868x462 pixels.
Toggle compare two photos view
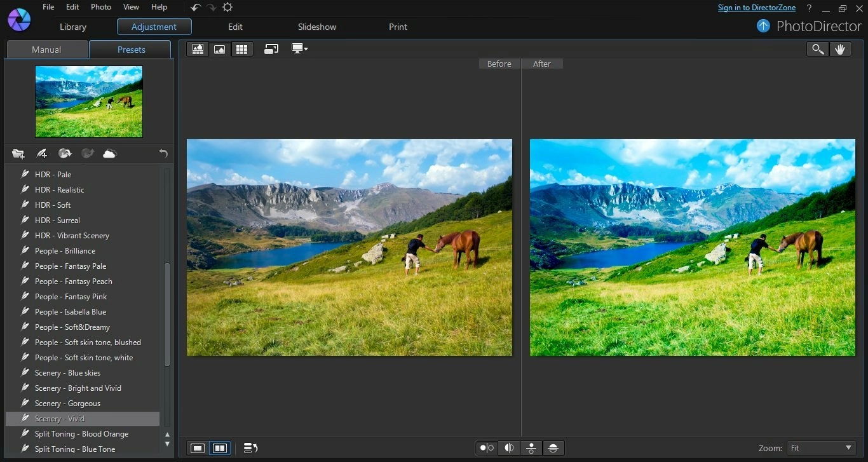(x=219, y=448)
